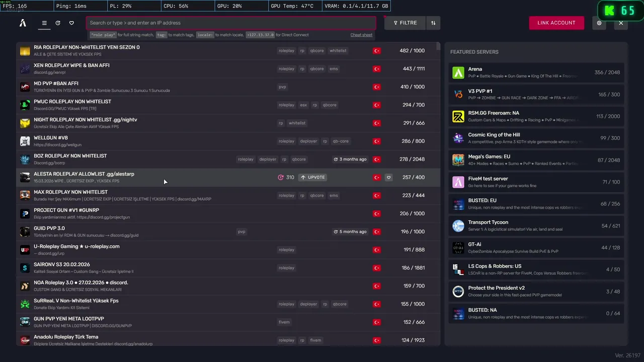
Task: Open featured BUSTED: EU server
Action: pos(536,204)
